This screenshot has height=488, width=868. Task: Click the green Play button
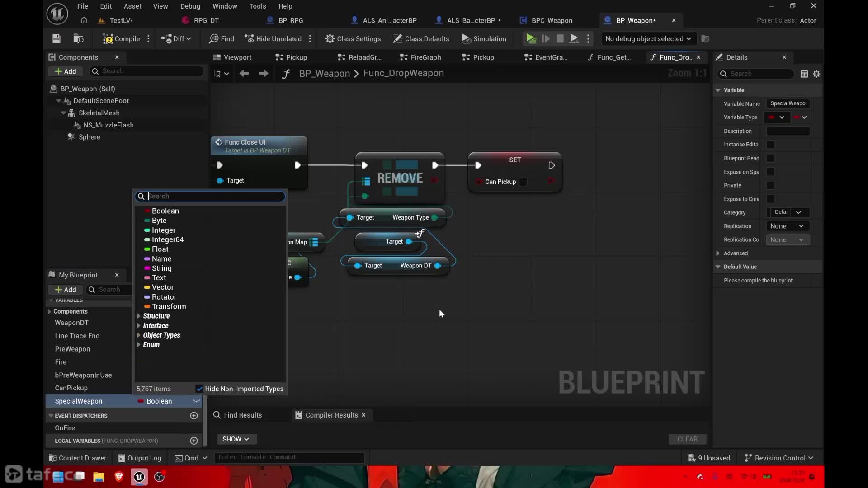pyautogui.click(x=531, y=39)
